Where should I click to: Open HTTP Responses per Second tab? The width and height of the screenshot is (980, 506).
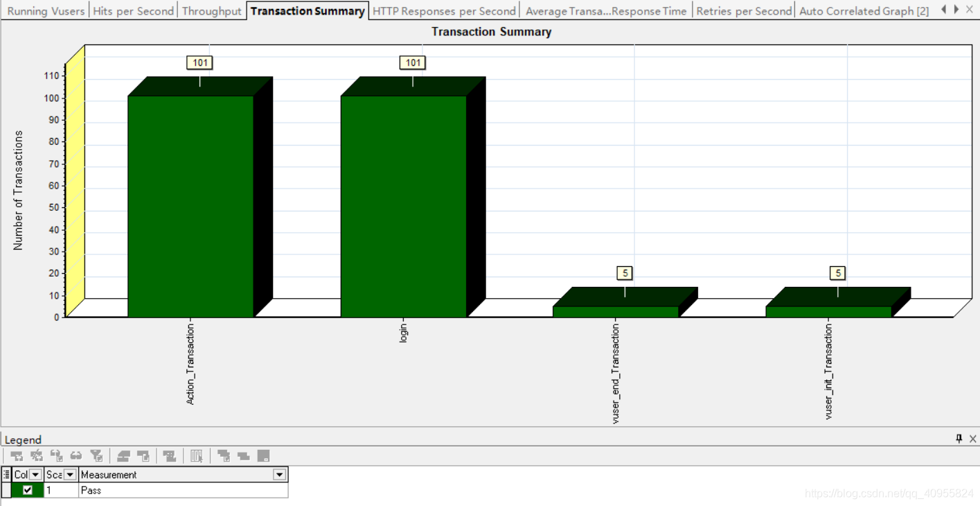point(444,11)
